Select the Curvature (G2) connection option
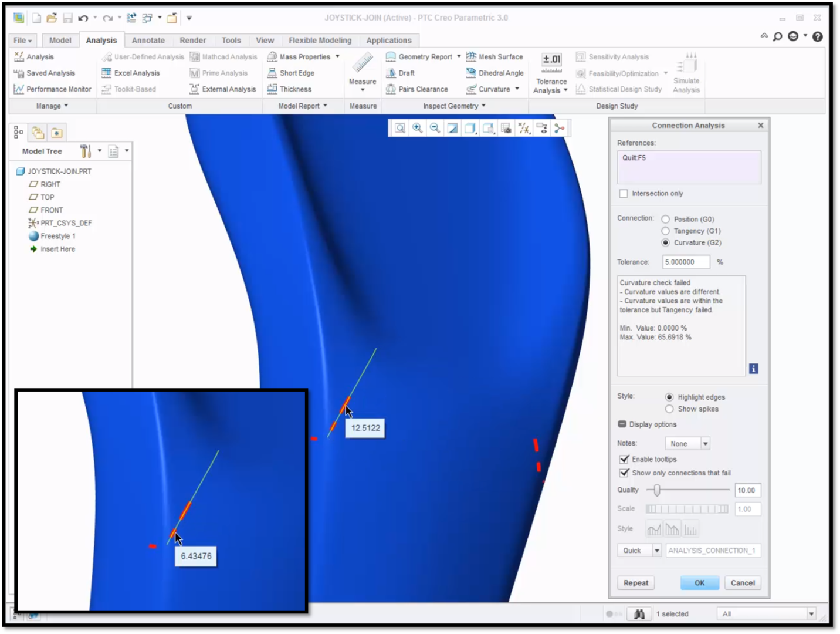This screenshot has width=840, height=634. point(666,242)
